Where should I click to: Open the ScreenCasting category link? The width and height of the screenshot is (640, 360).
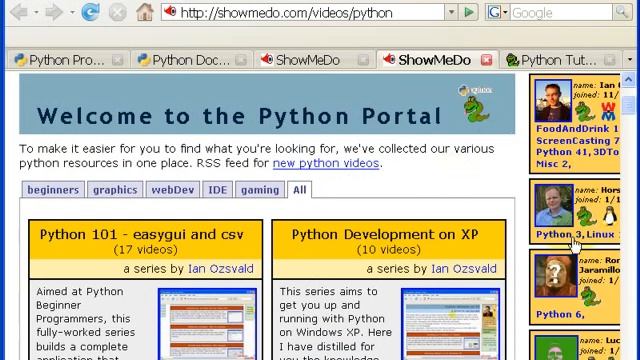pos(573,141)
